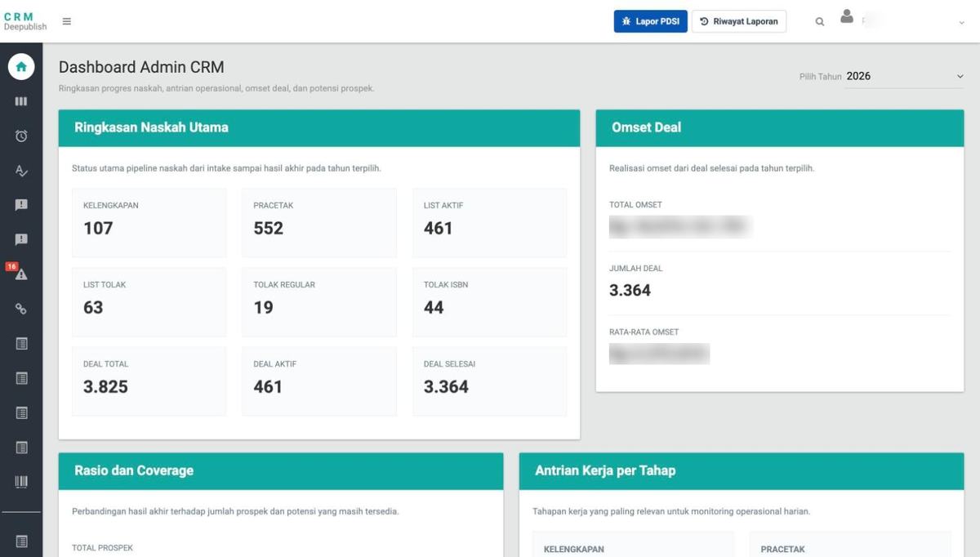Click the Deal Selesai 3.364 card
Screen dimensions: 980x557
click(x=489, y=381)
